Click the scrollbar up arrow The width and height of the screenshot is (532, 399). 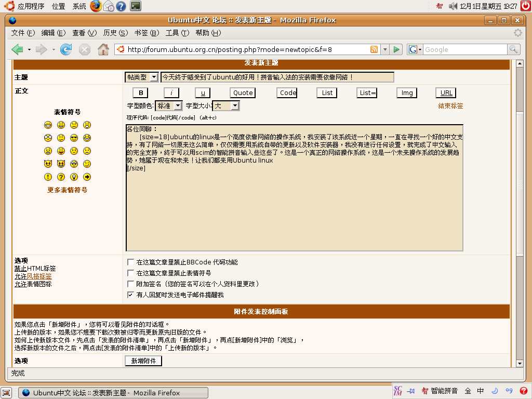520,63
